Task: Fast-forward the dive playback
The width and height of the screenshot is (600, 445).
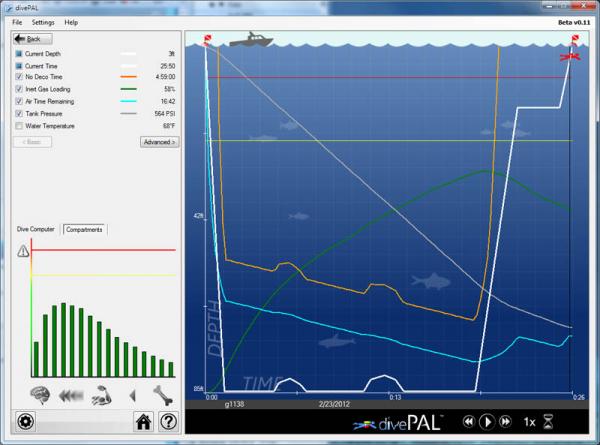Action: [505, 422]
